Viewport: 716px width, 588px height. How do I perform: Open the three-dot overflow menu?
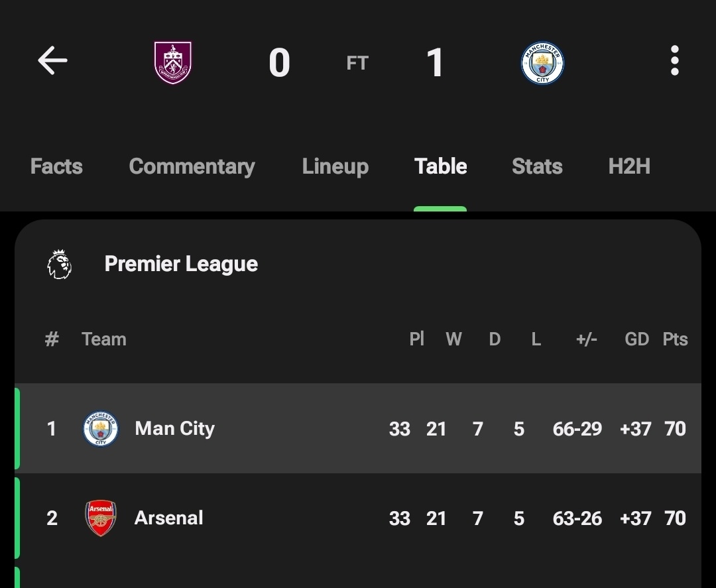(x=674, y=60)
